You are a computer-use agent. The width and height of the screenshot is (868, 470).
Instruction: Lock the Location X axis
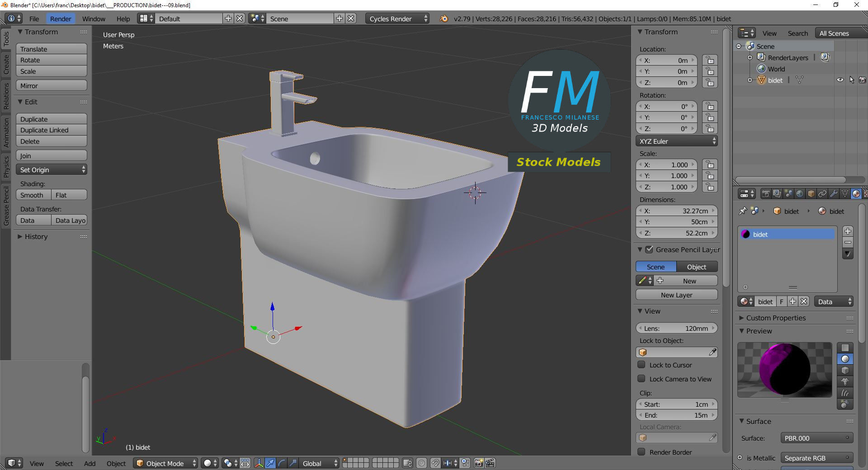[x=710, y=60]
